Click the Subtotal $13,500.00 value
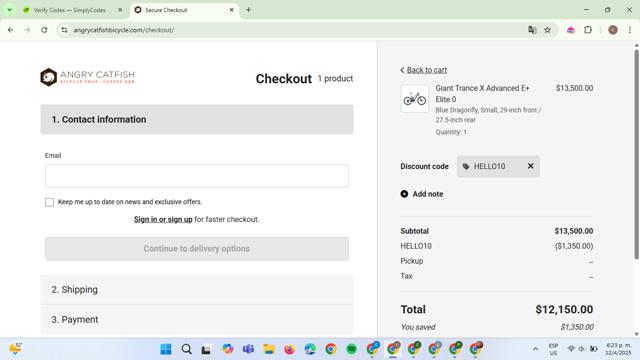Image resolution: width=640 pixels, height=360 pixels. [573, 231]
